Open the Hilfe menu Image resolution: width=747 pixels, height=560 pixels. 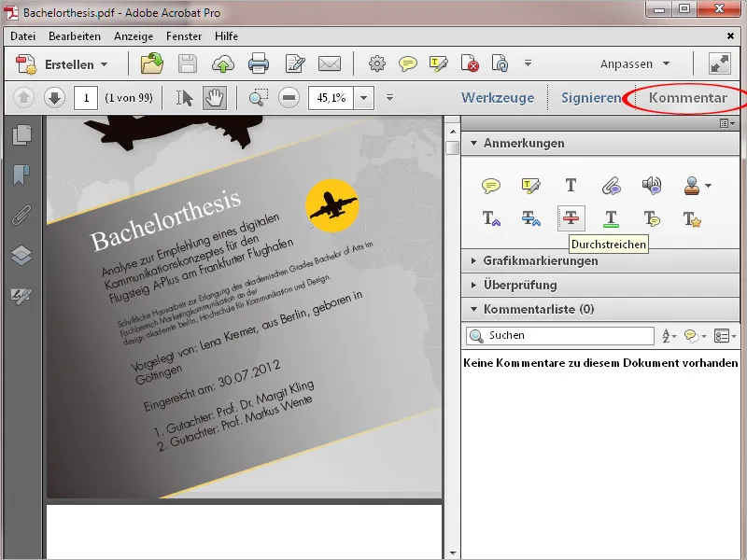226,36
